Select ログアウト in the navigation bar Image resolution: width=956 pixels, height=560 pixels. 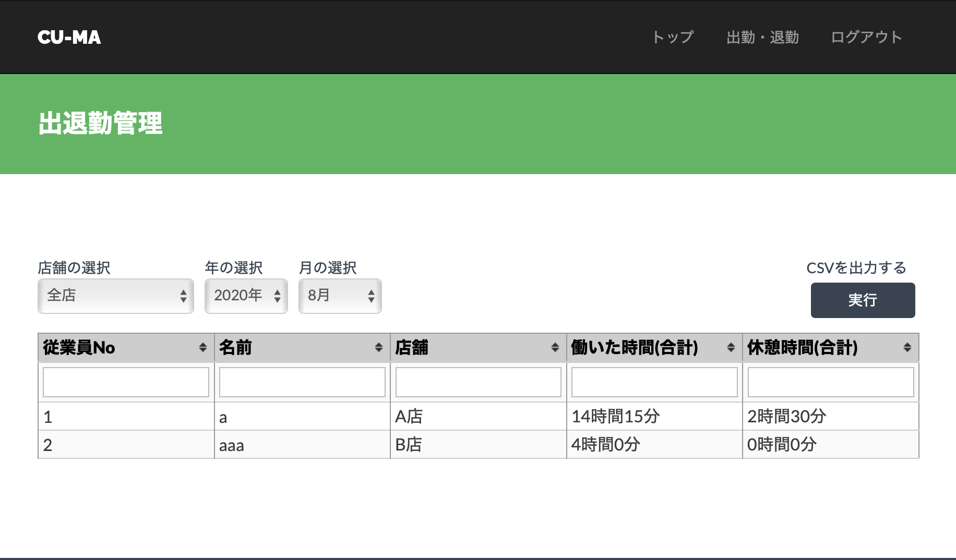866,37
